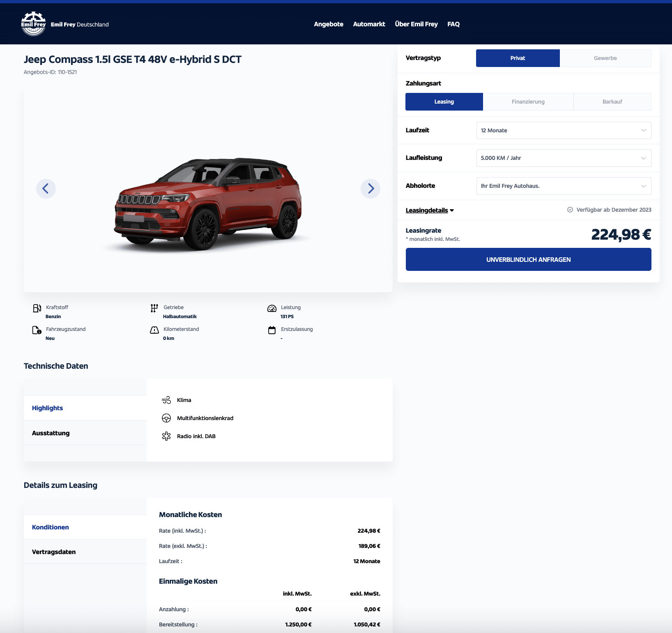Click the Details zum Leasing heading
This screenshot has width=672, height=633.
(60, 485)
